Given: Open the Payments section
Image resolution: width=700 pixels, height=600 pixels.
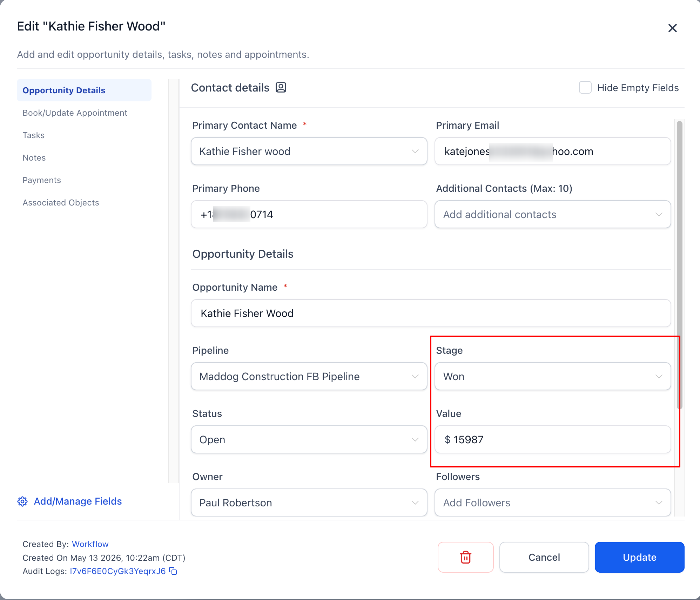Looking at the screenshot, I should tap(42, 180).
